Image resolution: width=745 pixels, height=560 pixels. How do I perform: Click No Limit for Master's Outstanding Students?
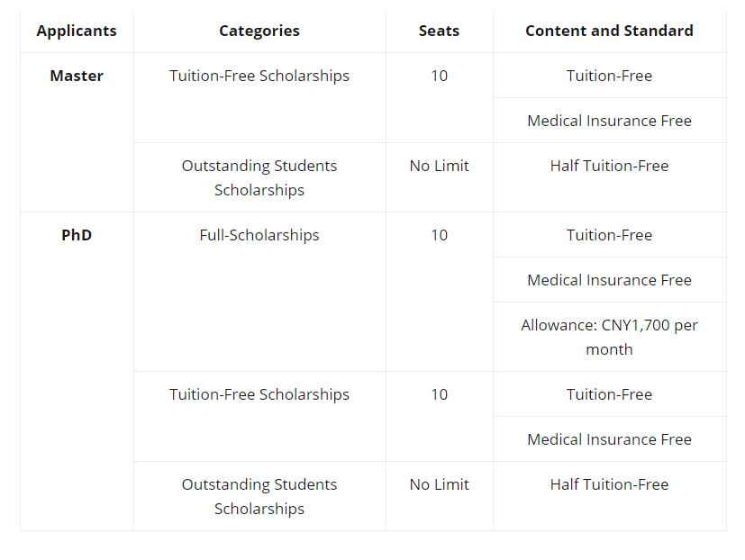[439, 166]
